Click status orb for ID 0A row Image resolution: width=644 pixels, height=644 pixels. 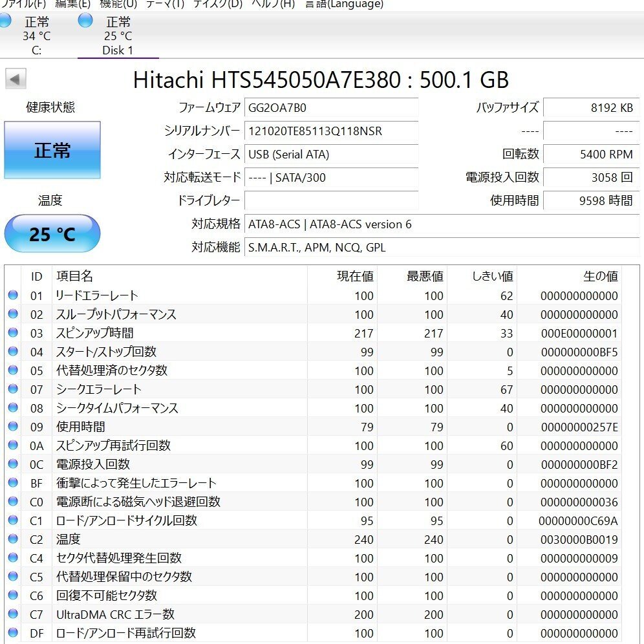tap(13, 445)
